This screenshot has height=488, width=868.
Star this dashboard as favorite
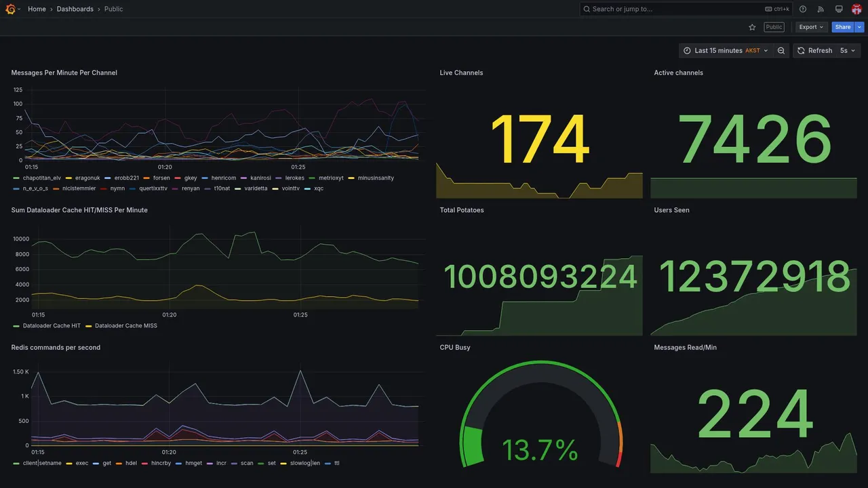(752, 27)
